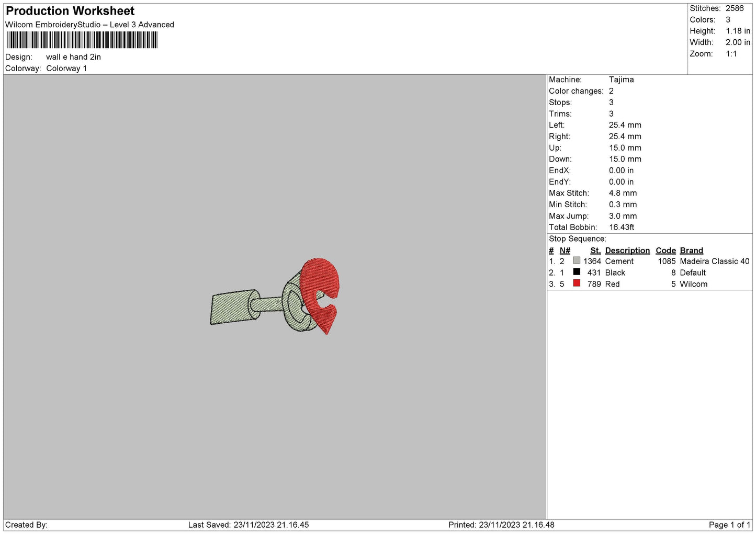Click the 'Last Saved: 23/11/2023 21.16.45' text
The width and height of the screenshot is (756, 534).
click(x=249, y=525)
